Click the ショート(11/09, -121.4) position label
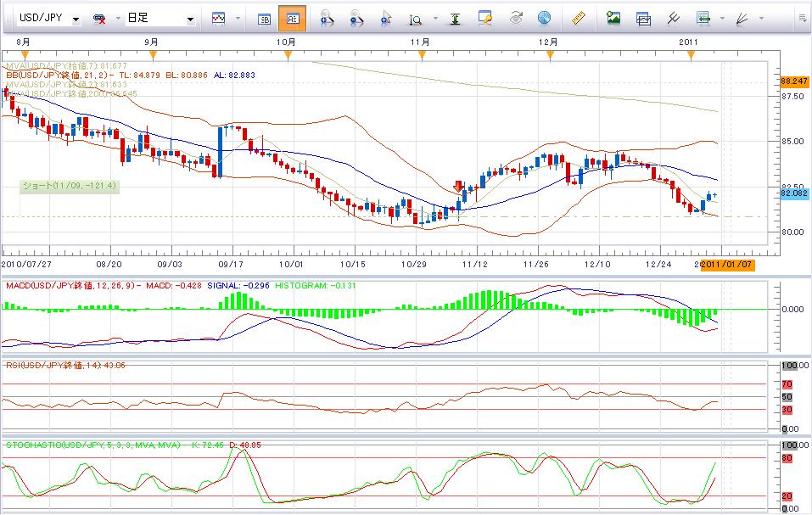The width and height of the screenshot is (812, 515). (70, 186)
